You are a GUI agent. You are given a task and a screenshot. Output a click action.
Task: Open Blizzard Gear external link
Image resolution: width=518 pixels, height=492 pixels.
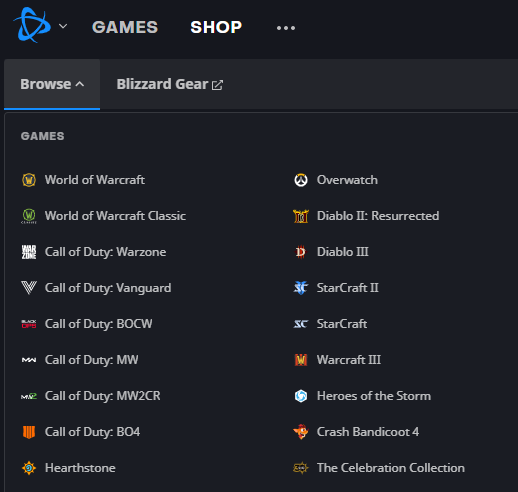(170, 84)
